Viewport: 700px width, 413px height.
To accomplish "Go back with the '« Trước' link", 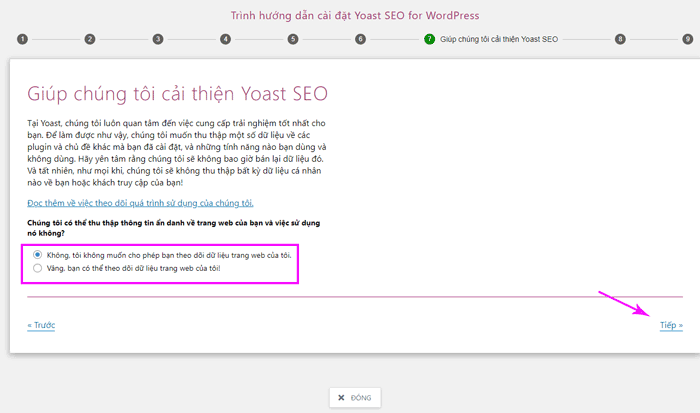I will [41, 325].
